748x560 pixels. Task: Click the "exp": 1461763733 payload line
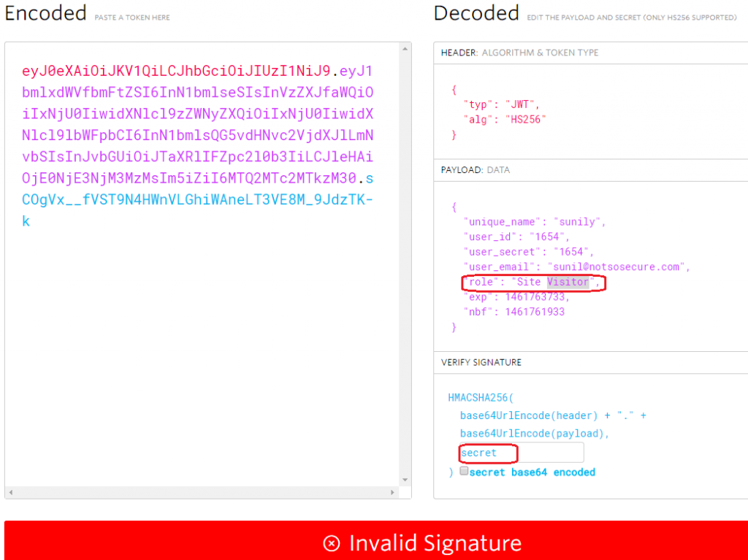516,296
